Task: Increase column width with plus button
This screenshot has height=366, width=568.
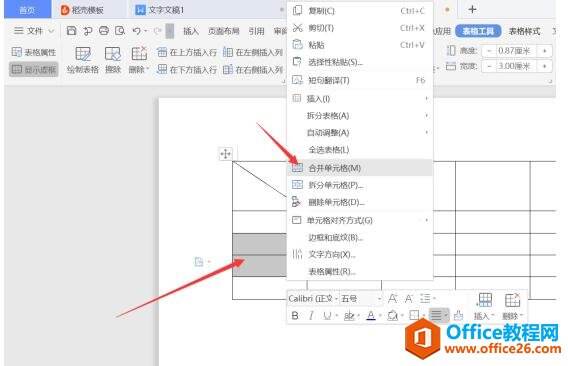Action: point(544,66)
